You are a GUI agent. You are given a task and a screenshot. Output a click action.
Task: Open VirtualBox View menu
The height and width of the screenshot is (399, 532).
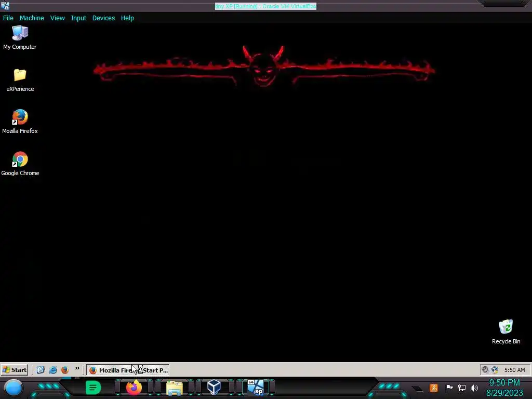point(57,18)
